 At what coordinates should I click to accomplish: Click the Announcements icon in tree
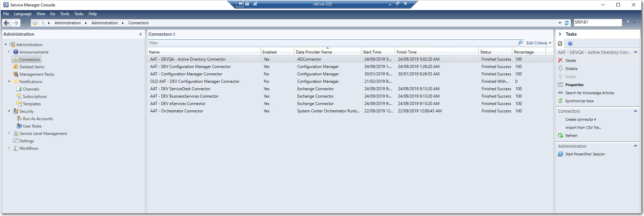(x=16, y=52)
